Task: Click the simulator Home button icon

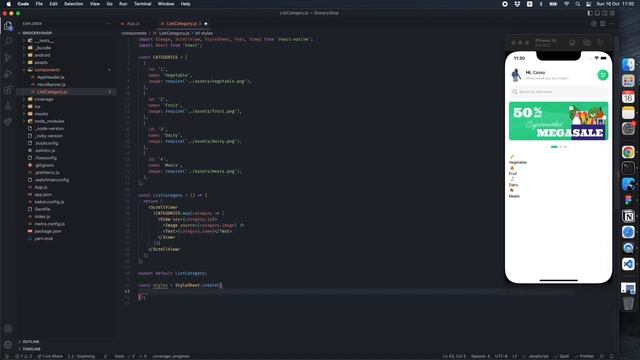Action: click(572, 42)
